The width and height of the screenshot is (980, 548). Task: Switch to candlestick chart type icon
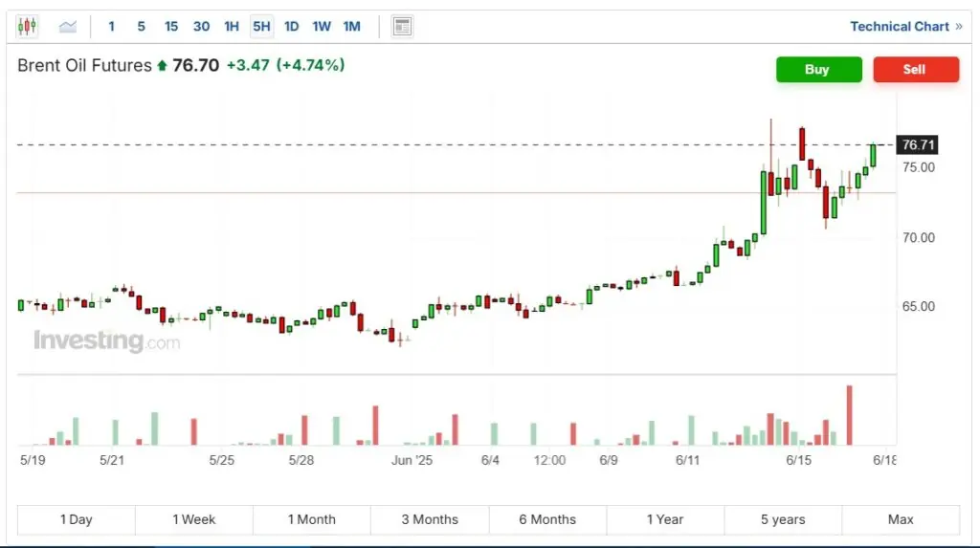point(27,26)
